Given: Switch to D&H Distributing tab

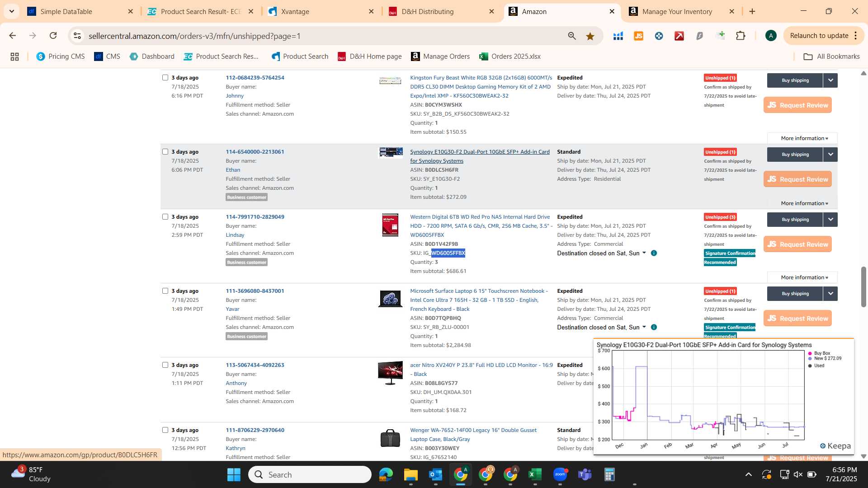Looking at the screenshot, I should point(442,11).
